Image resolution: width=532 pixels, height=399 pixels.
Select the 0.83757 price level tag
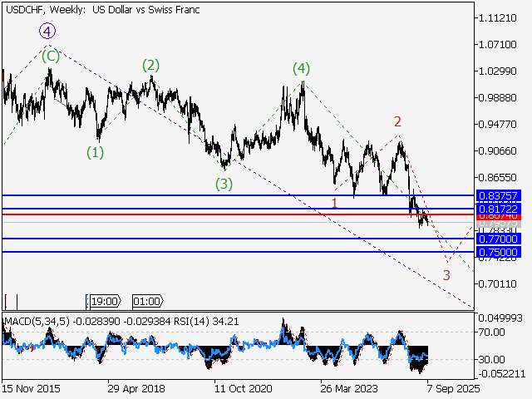click(x=499, y=195)
